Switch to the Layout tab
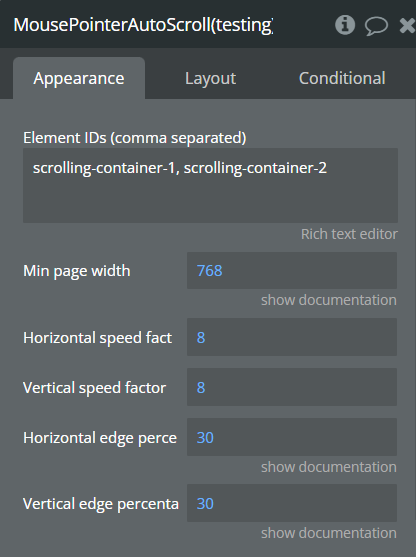The height and width of the screenshot is (557, 416). tap(210, 78)
